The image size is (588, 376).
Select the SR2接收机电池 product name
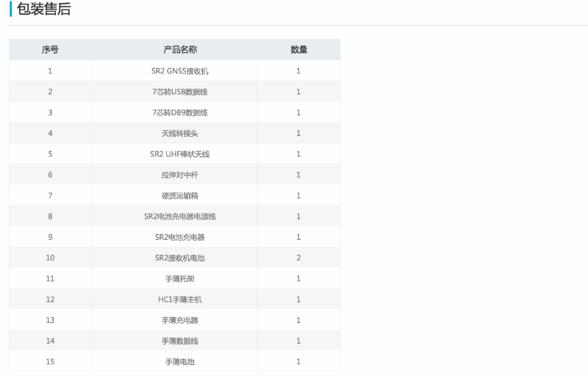pyautogui.click(x=180, y=258)
